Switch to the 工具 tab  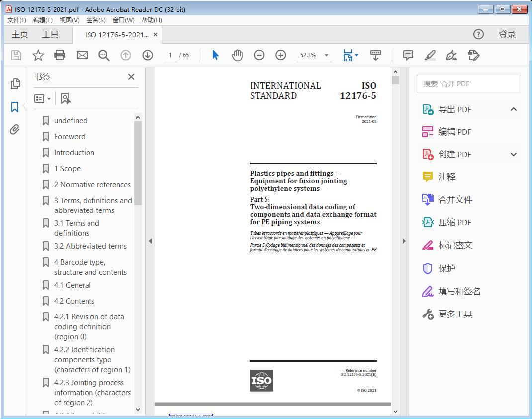[x=50, y=34]
